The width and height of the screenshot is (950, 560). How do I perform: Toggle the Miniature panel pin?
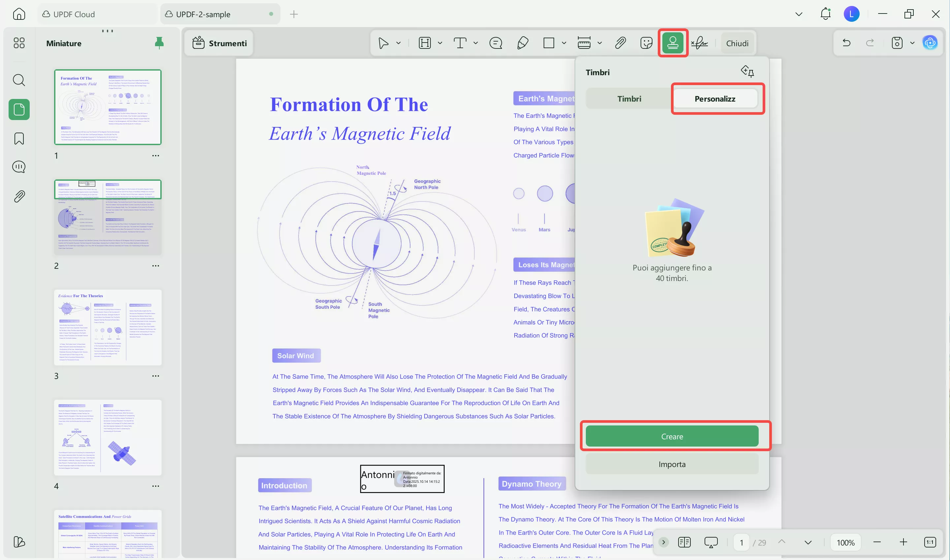tap(159, 43)
